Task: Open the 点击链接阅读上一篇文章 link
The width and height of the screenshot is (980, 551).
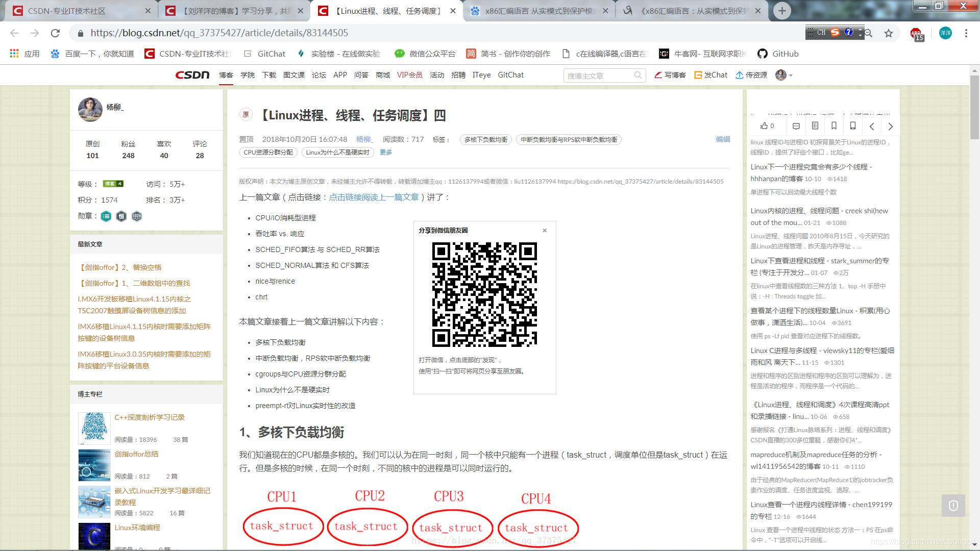Action: 374,197
